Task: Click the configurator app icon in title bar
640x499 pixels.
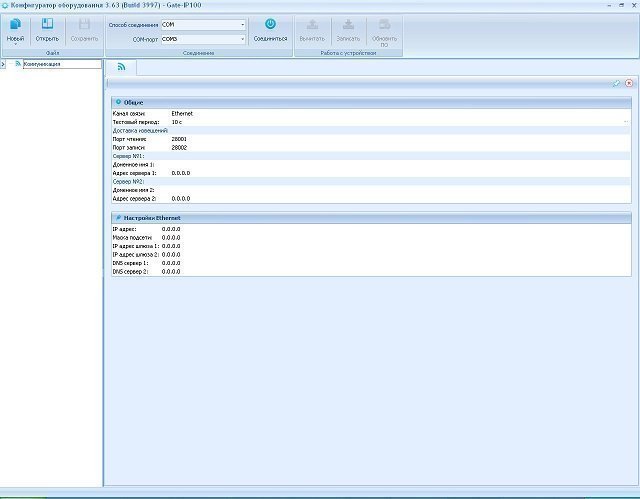Action: (5, 5)
